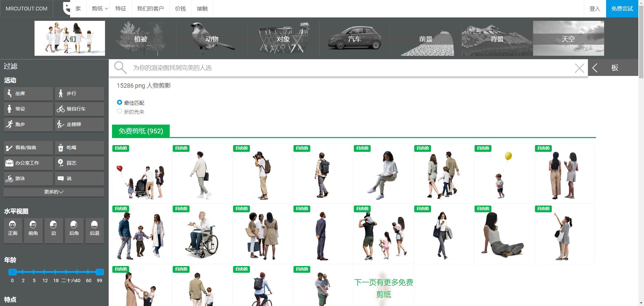The image size is (644, 306).
Task: Open the toddler with yellow balloon cutout
Action: 504,174
